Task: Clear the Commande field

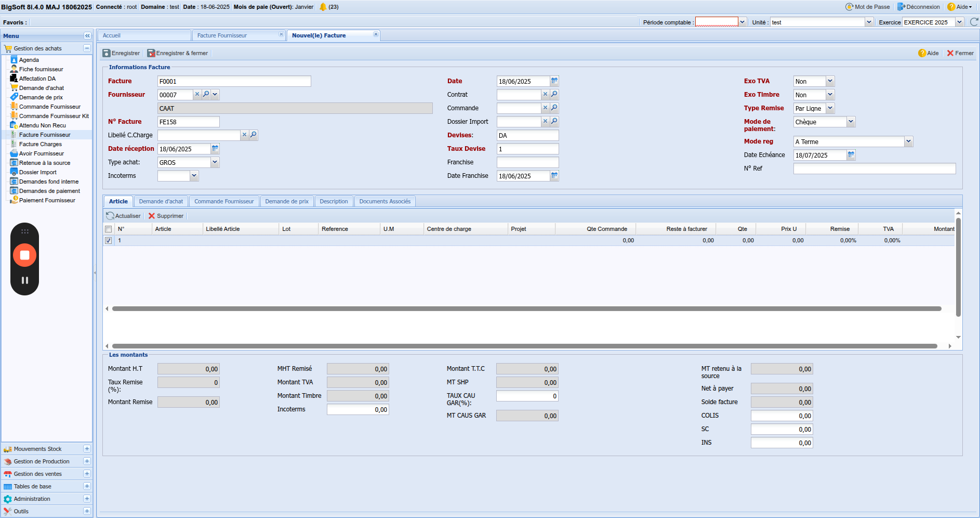Action: pyautogui.click(x=545, y=108)
